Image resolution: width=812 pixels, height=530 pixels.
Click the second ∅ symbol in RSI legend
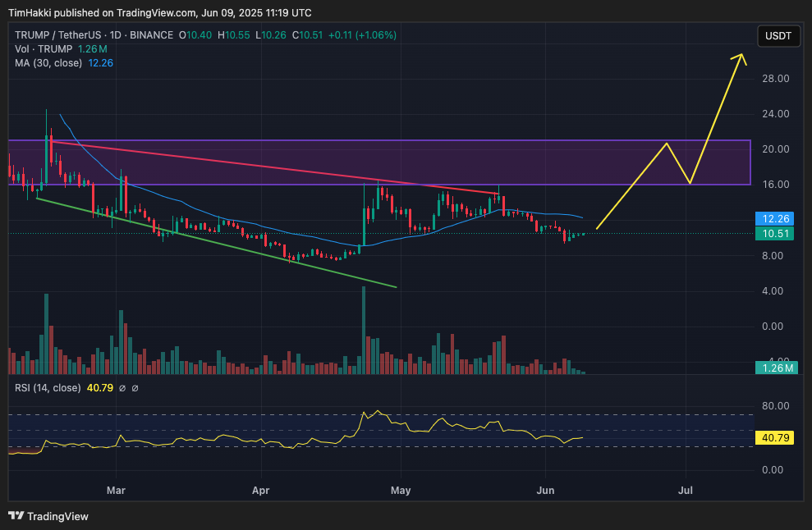[135, 388]
